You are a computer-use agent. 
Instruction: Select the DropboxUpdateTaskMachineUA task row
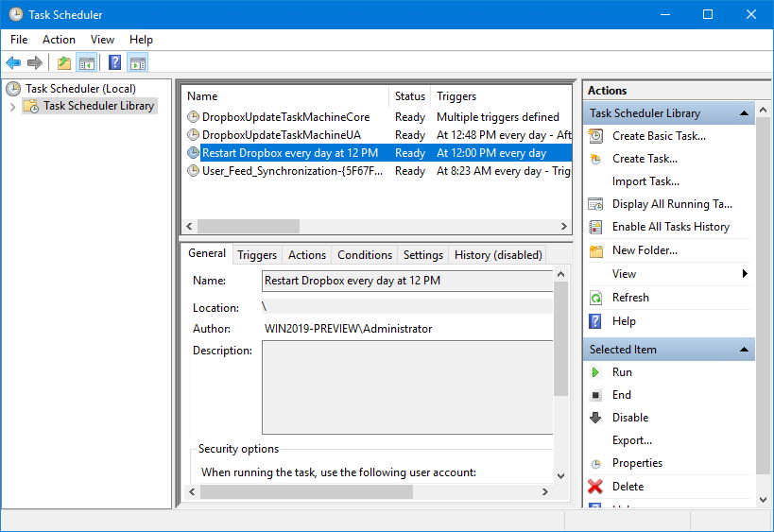[x=377, y=135]
